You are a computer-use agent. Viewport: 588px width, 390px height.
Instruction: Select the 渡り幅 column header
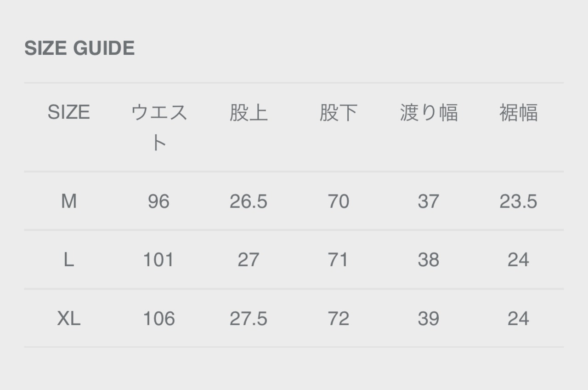tap(429, 113)
